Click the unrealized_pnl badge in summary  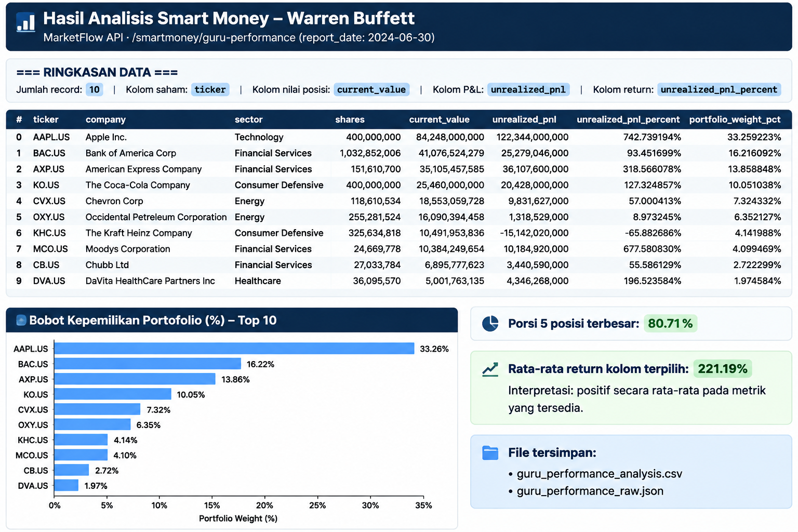(x=528, y=89)
